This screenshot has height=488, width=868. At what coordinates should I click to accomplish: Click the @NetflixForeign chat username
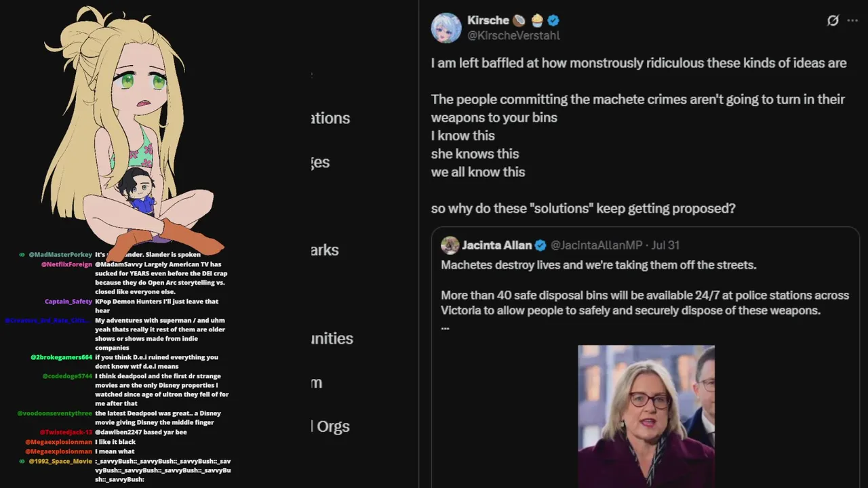[x=66, y=264]
